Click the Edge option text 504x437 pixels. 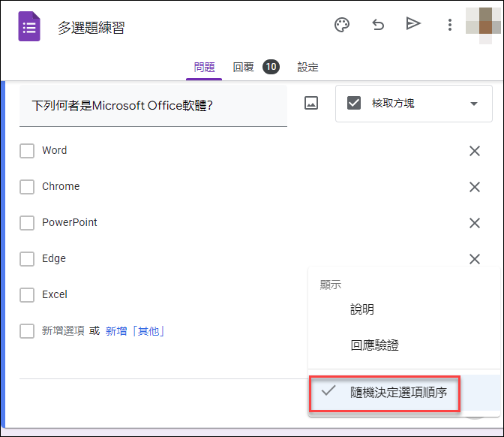click(x=54, y=258)
